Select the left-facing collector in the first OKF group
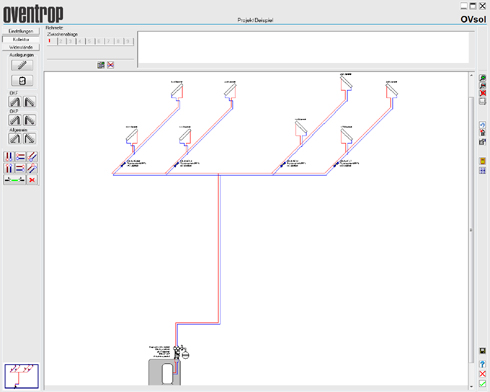This screenshot has height=392, width=490. tap(15, 102)
